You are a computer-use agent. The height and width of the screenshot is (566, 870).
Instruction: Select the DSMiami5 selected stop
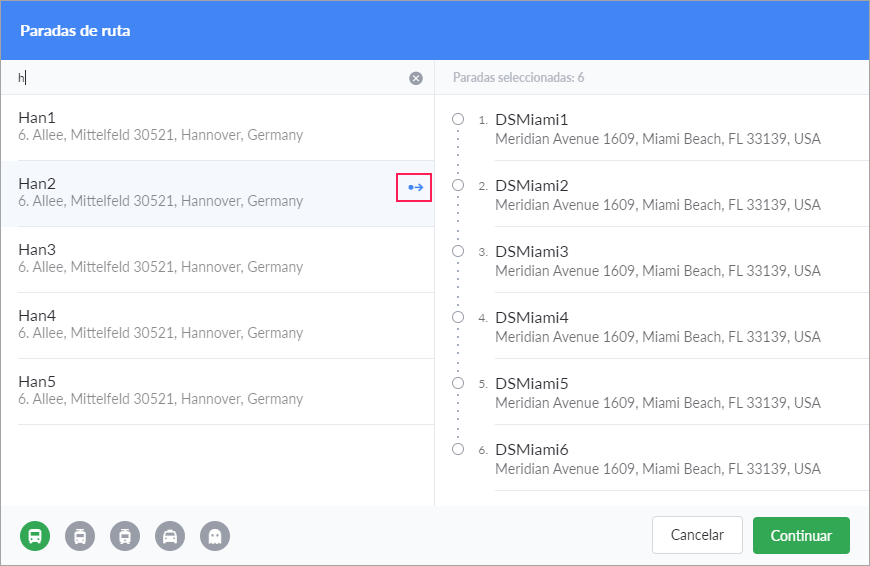652,393
